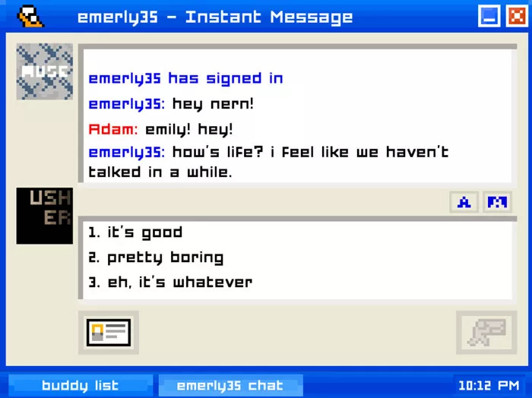Click the greyed-out send message icon
The height and width of the screenshot is (398, 532).
pyautogui.click(x=486, y=333)
